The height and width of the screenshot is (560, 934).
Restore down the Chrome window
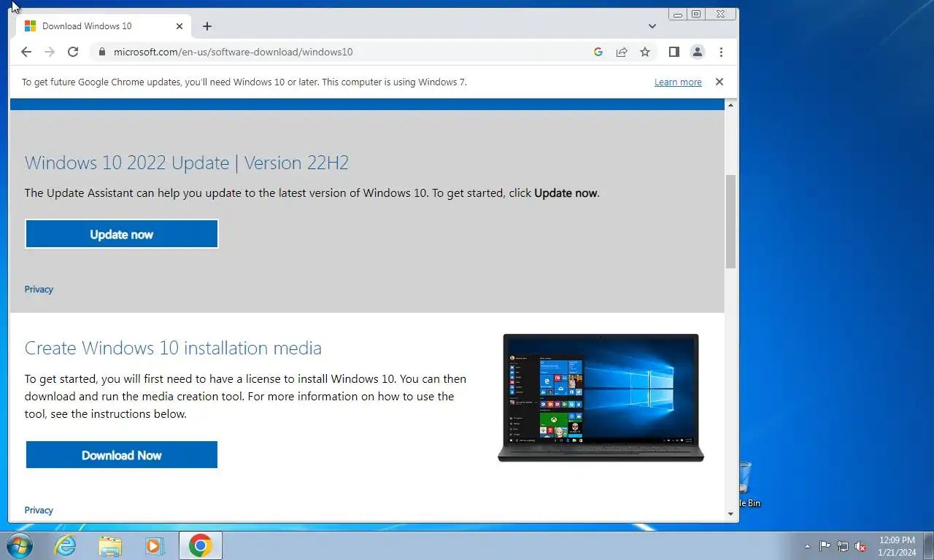click(x=696, y=14)
